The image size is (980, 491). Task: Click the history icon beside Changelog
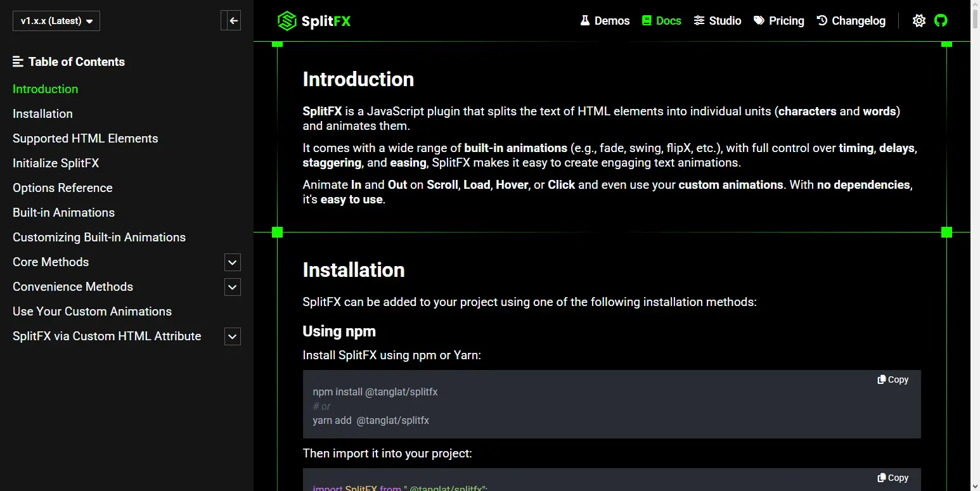822,21
